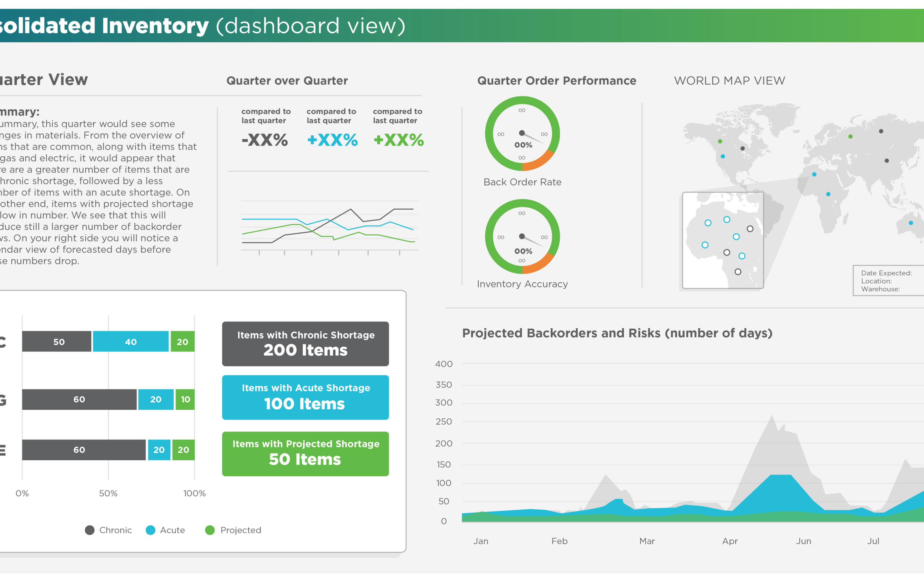Select the Items with Acute Shortage tile
This screenshot has width=924, height=577.
[x=305, y=397]
